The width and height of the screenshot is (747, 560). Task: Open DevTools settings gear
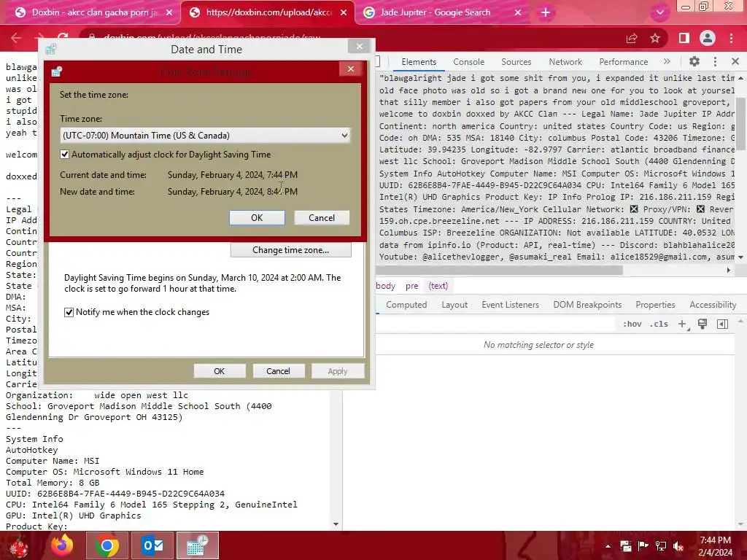(694, 61)
